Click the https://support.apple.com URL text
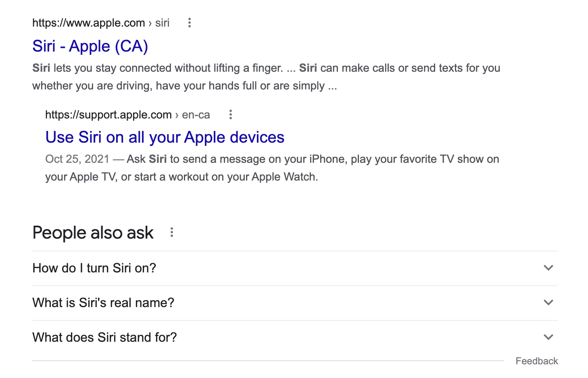 click(108, 115)
